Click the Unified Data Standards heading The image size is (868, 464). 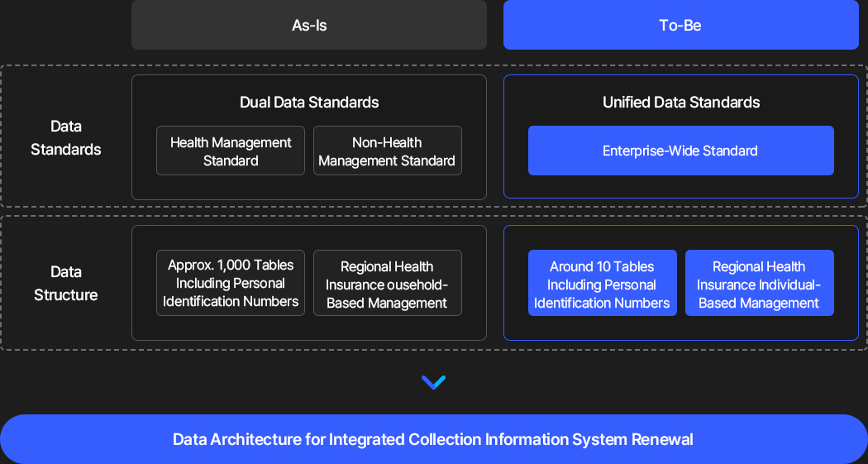coord(681,102)
